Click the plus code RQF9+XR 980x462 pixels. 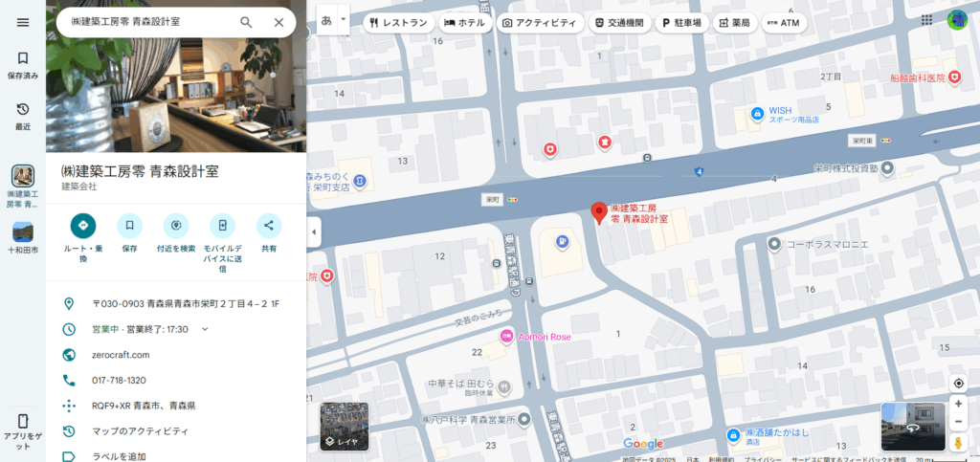(x=144, y=406)
